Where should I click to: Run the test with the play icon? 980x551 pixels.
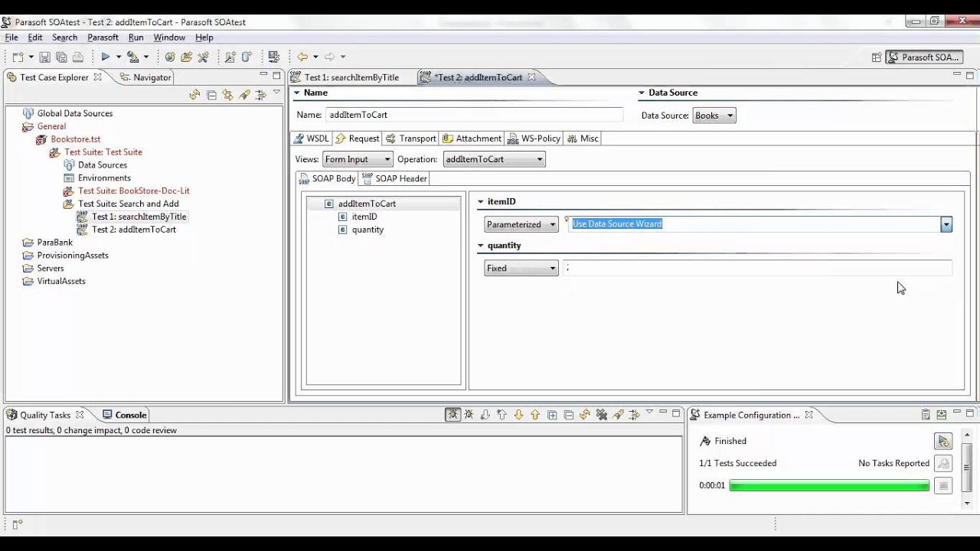click(106, 57)
